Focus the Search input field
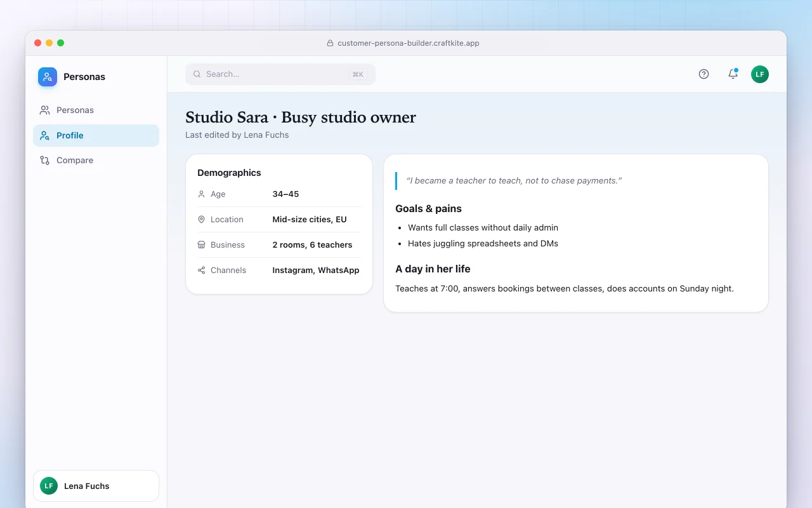Screen dimensions: 812x508 tap(280, 74)
